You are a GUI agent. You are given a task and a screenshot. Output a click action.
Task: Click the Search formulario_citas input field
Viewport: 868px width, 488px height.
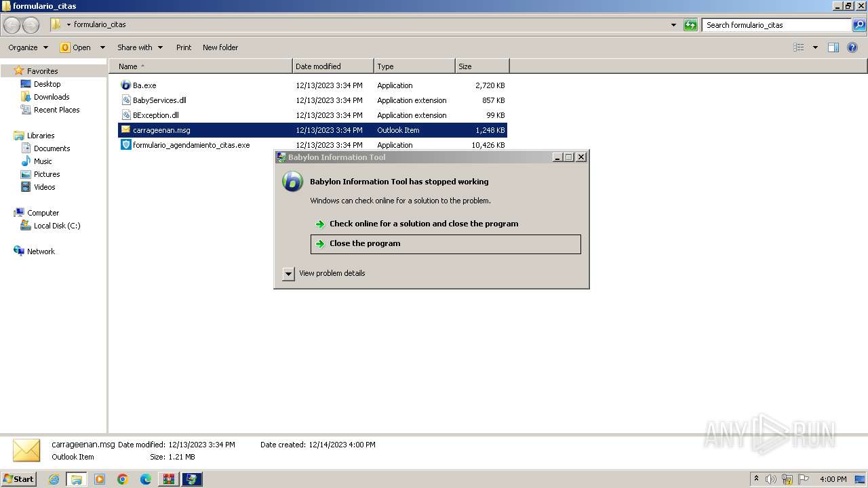pos(776,25)
